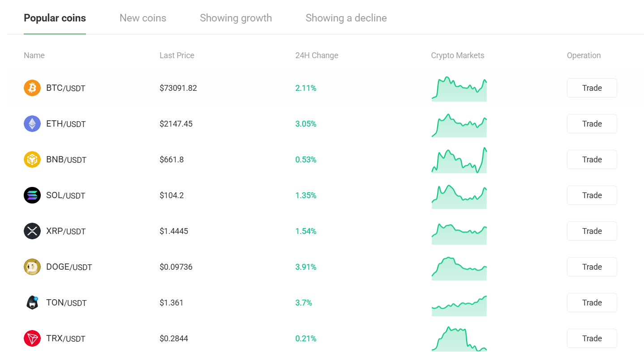Click the XRP 24H change percentage
The height and width of the screenshot is (352, 644).
click(306, 231)
